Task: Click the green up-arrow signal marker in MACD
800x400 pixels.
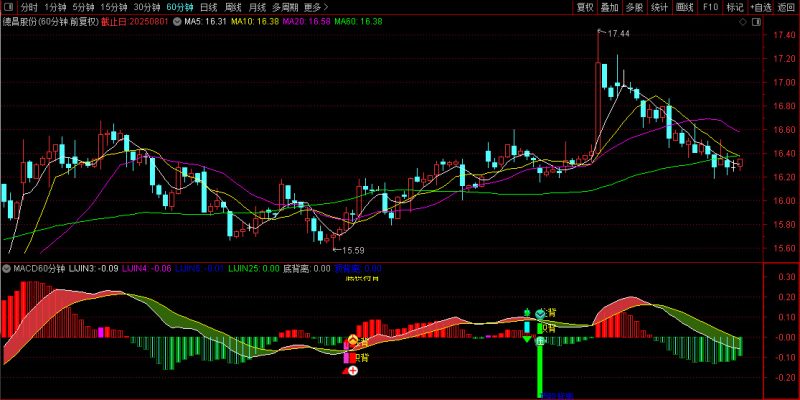Action: pos(527,315)
